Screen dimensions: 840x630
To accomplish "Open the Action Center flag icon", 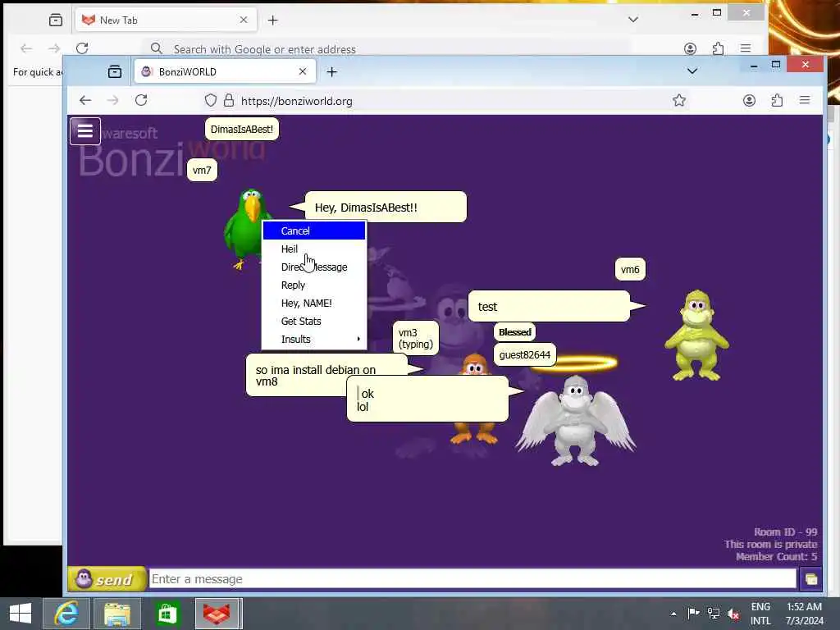I will [693, 614].
